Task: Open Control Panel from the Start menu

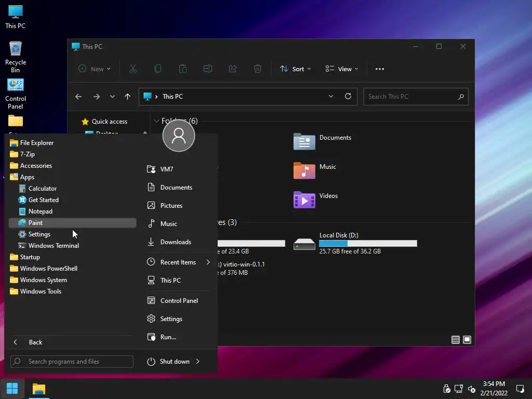Action: pos(179,301)
